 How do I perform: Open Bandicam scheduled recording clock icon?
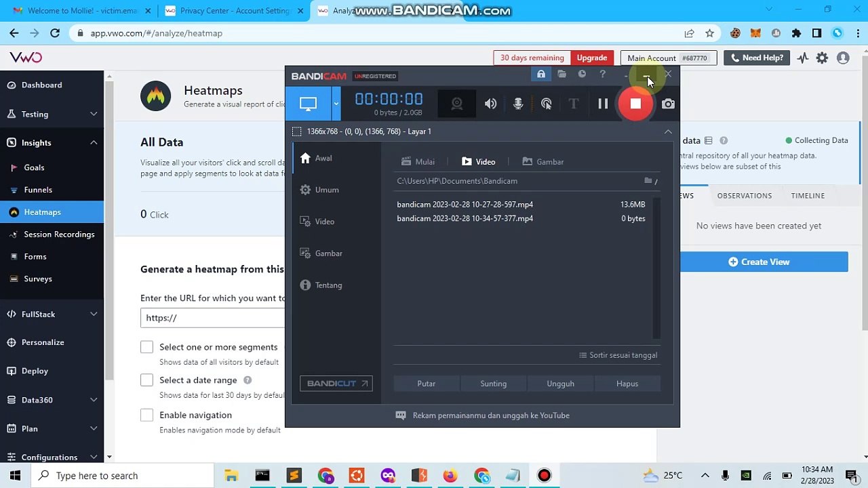pyautogui.click(x=582, y=74)
